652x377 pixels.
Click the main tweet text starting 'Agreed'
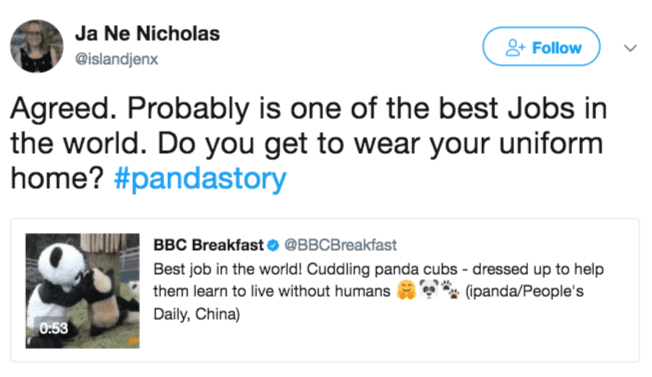309,143
